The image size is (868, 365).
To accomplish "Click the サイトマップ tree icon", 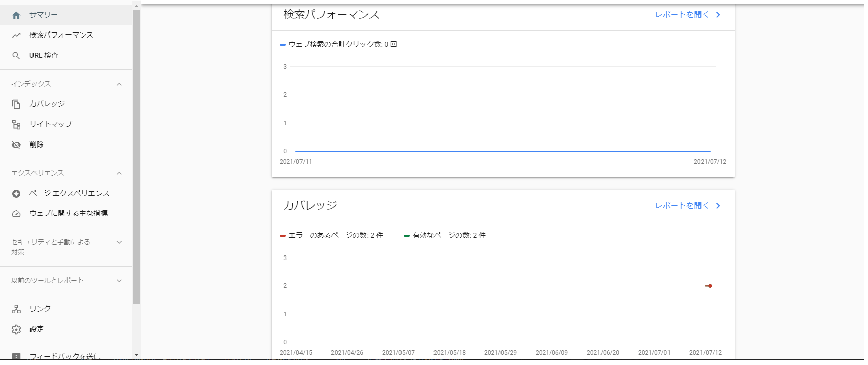I will (x=16, y=125).
